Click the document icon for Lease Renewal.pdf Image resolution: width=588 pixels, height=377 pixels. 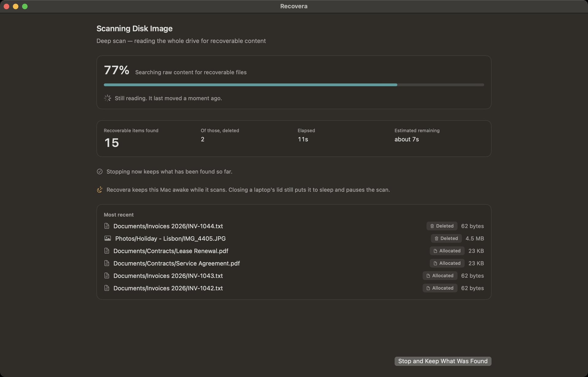click(x=107, y=251)
